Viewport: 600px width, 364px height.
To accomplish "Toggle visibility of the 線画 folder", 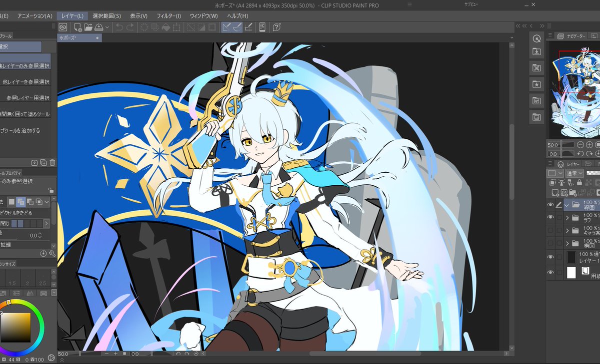I will [550, 205].
